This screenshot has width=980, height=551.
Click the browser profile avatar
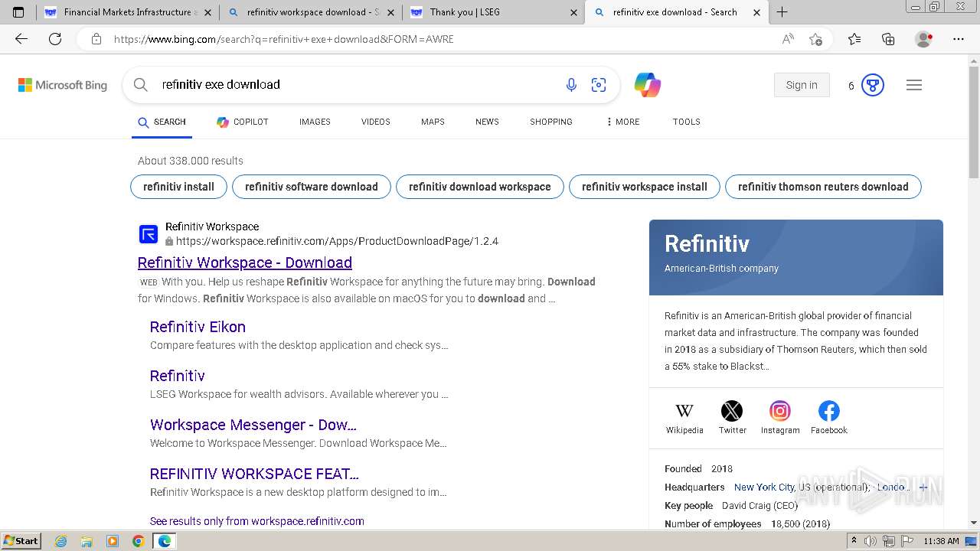pos(924,39)
